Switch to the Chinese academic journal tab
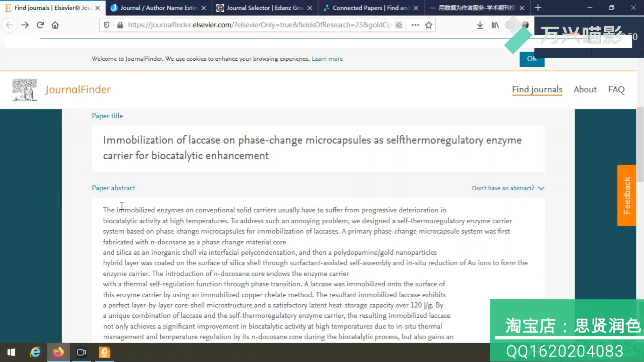Image resolution: width=644 pixels, height=362 pixels. click(x=477, y=8)
